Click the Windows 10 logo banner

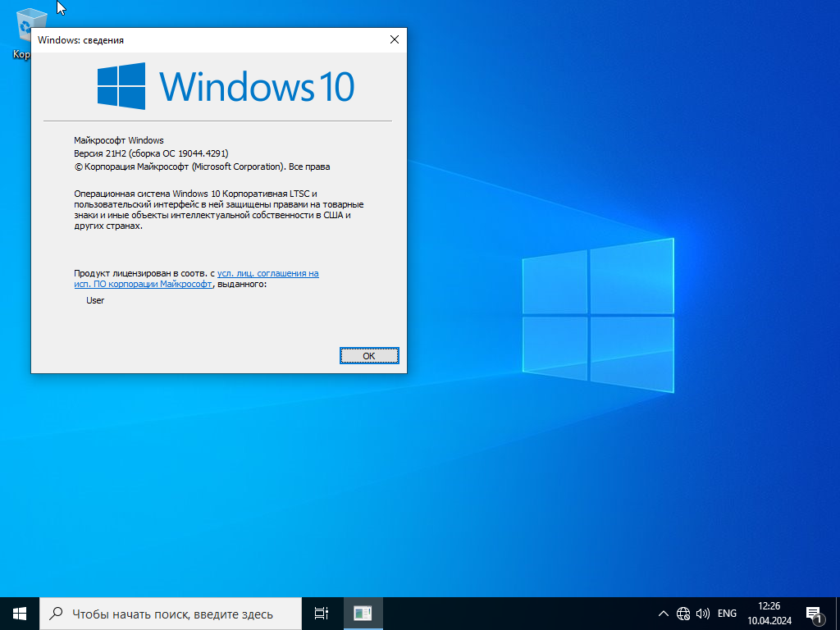coord(226,85)
